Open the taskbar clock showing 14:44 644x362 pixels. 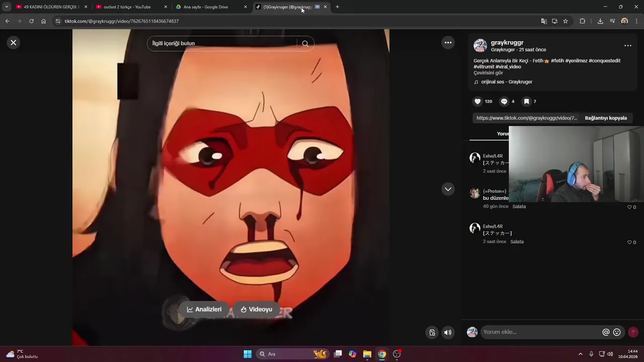click(629, 354)
